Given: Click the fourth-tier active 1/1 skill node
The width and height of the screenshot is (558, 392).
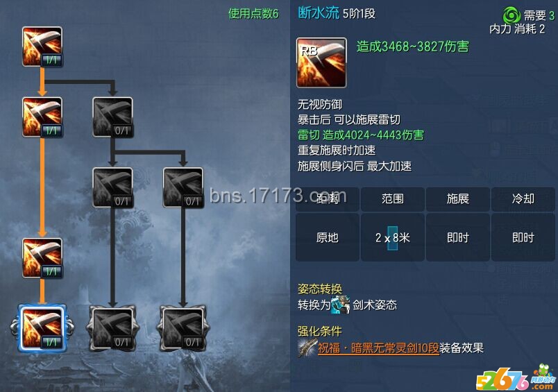Looking at the screenshot, I should click(x=42, y=258).
